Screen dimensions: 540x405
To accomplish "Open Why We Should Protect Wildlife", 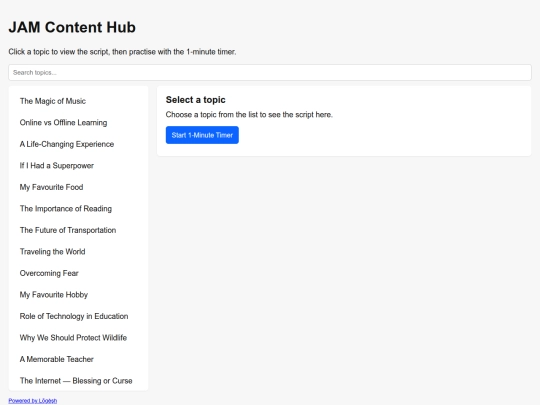I will tap(79, 338).
